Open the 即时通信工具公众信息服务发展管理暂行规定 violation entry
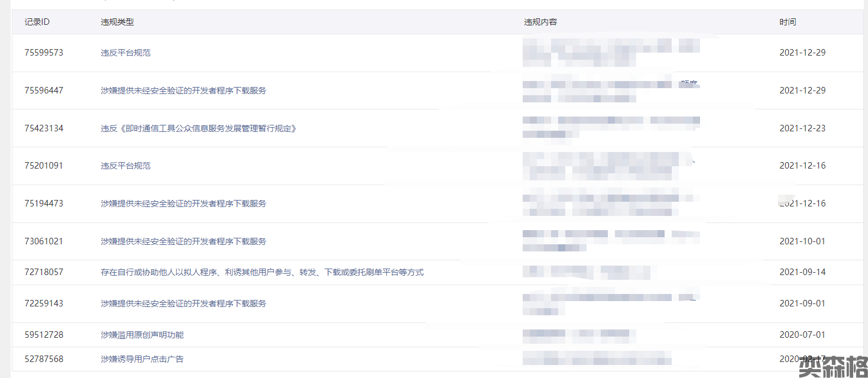 pos(198,128)
